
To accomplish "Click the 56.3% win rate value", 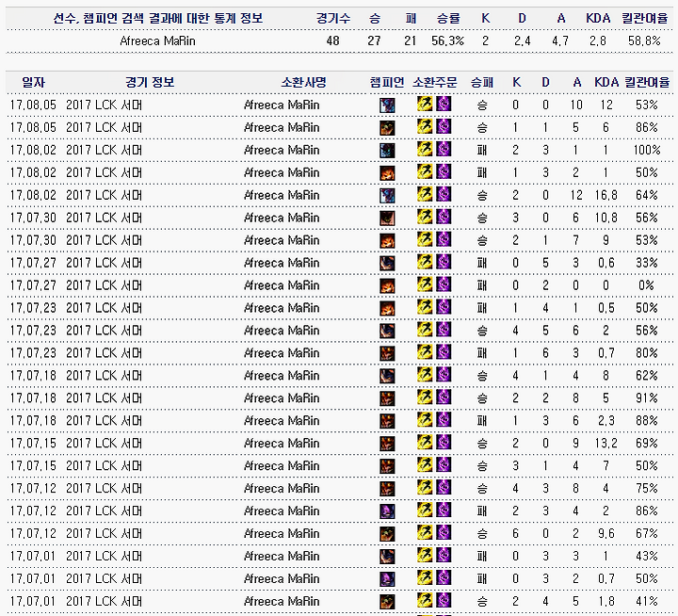I will click(447, 41).
